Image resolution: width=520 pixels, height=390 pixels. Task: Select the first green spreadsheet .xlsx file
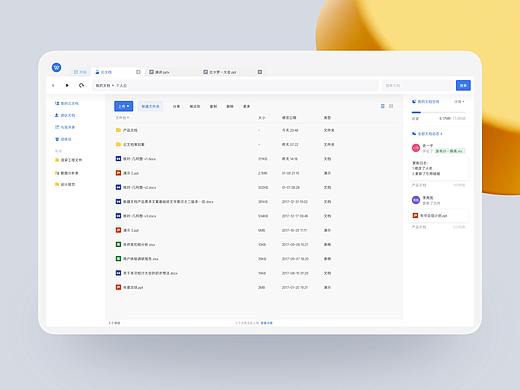pyautogui.click(x=135, y=244)
